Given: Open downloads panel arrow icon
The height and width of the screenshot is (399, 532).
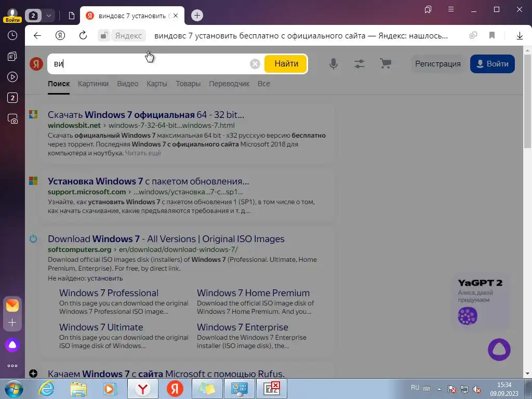Looking at the screenshot, I should [520, 35].
